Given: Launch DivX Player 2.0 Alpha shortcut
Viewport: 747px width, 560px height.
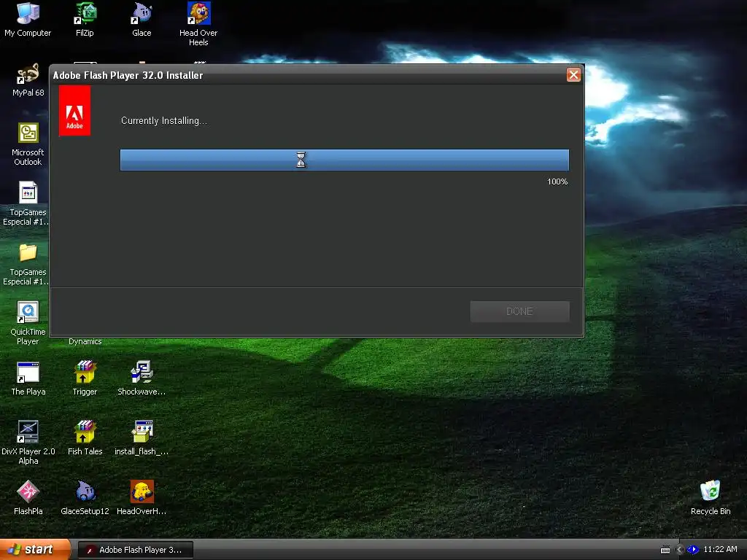Looking at the screenshot, I should point(28,443).
